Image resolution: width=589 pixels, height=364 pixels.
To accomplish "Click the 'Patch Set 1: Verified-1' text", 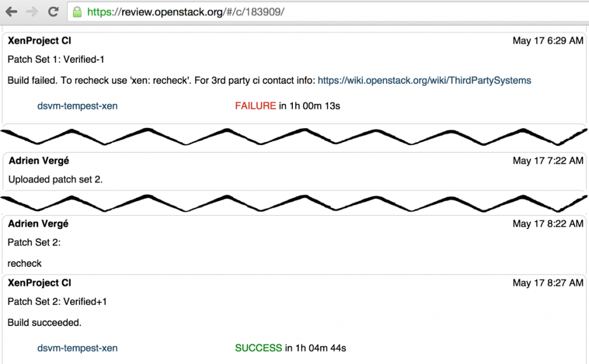I will coord(56,59).
